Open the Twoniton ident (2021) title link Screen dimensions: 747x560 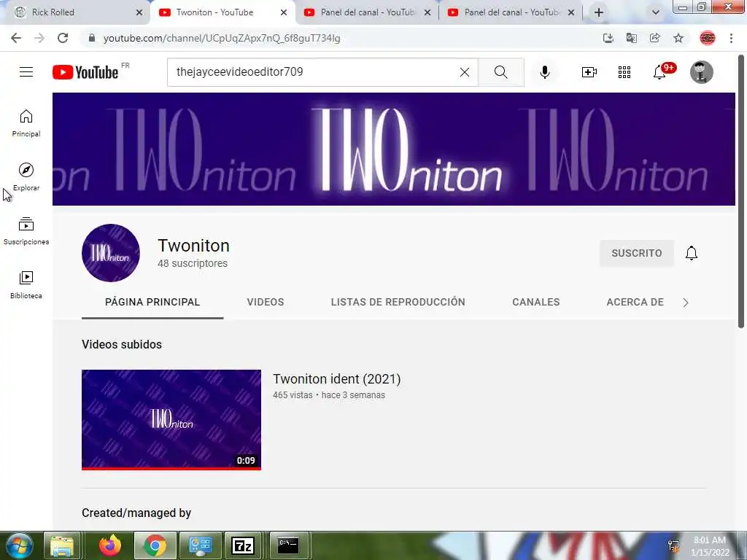pyautogui.click(x=337, y=379)
